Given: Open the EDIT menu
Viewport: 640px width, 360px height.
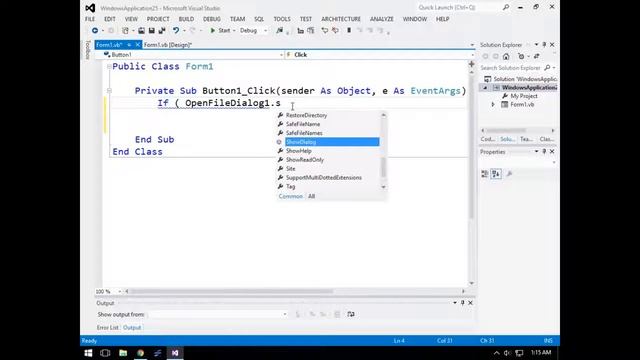Looking at the screenshot, I should point(109,19).
